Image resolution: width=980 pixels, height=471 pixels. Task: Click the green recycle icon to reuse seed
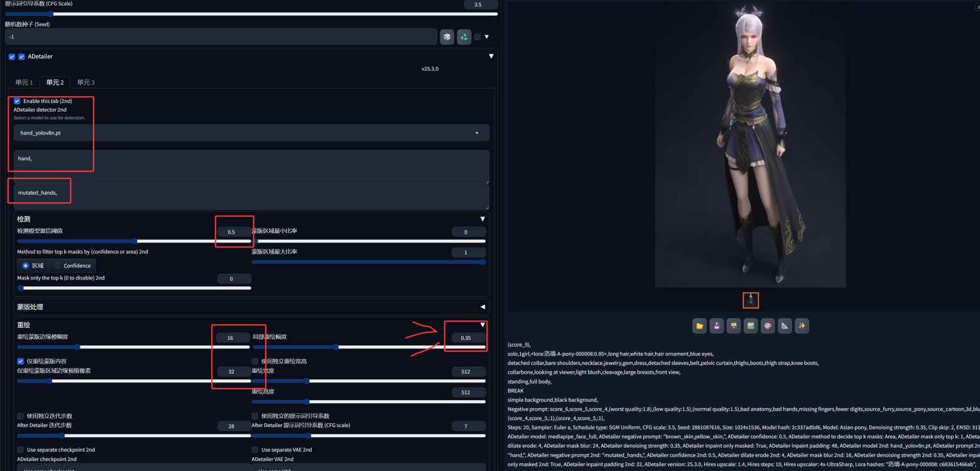(x=464, y=37)
